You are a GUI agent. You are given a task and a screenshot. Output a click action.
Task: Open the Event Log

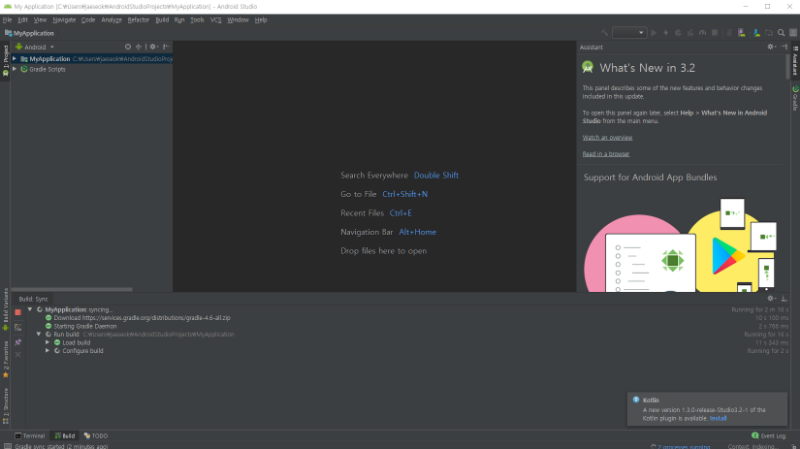coord(768,436)
